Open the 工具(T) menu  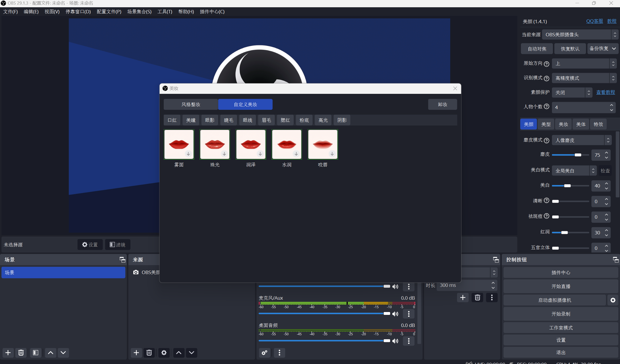click(165, 12)
